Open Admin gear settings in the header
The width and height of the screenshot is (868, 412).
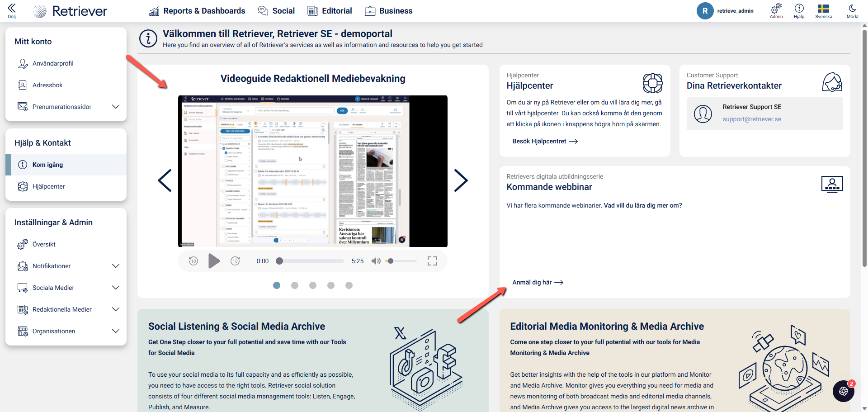click(x=776, y=10)
